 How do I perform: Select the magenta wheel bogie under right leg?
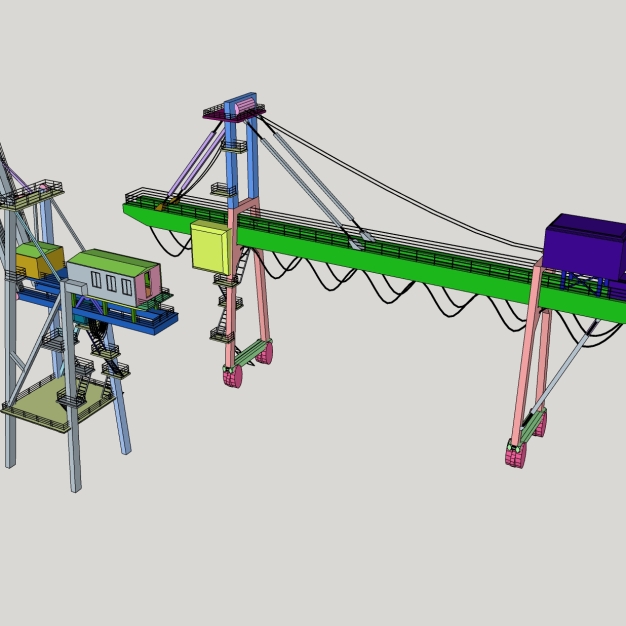click(516, 456)
